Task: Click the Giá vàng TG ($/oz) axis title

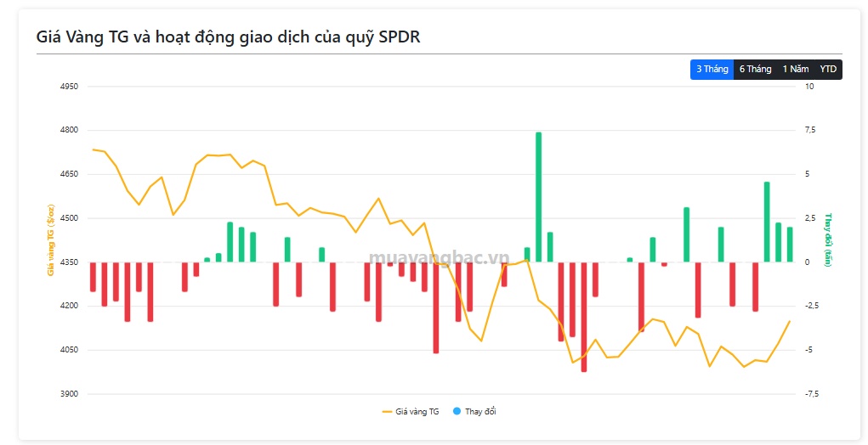Action: 50,240
